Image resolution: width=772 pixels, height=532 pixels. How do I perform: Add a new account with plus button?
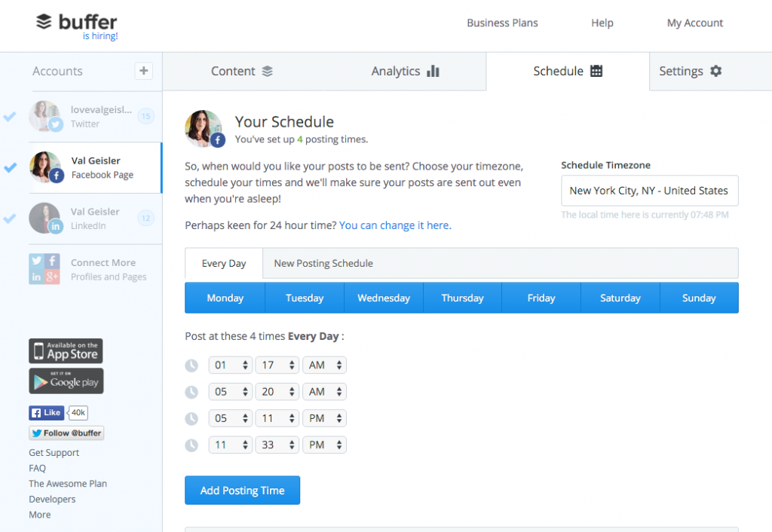[x=144, y=71]
